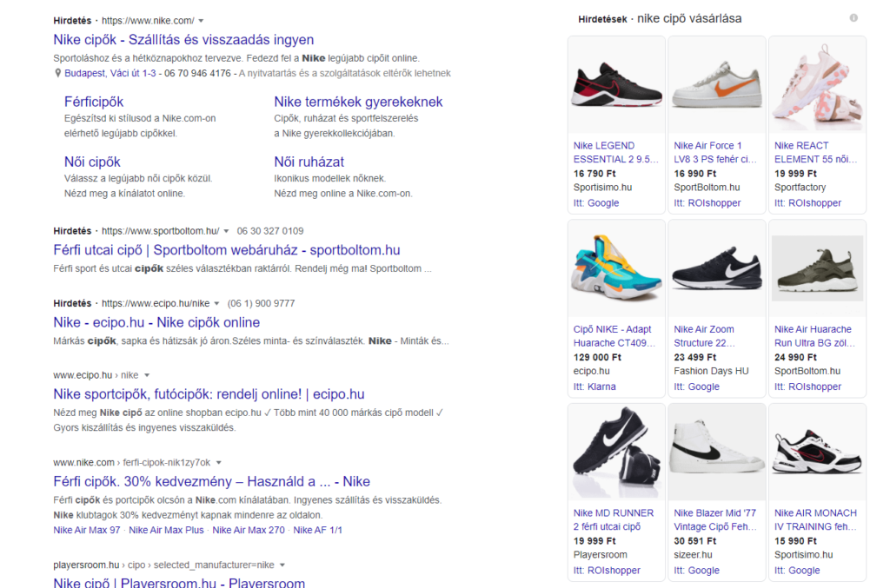This screenshot has height=588, width=890.
Task: Click Nike Blazer Mid '77 shoe image
Action: coord(717,453)
